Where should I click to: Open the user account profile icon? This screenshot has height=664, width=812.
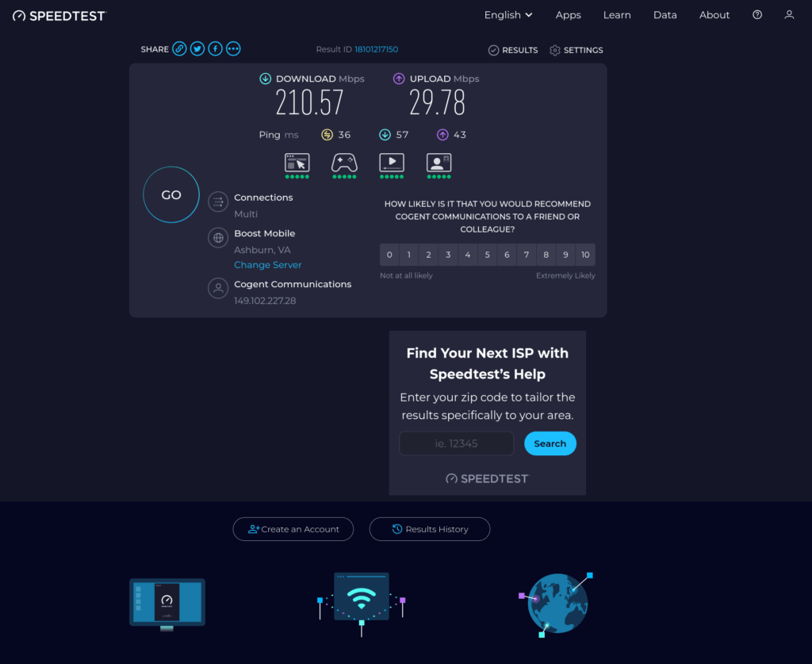[x=789, y=15]
